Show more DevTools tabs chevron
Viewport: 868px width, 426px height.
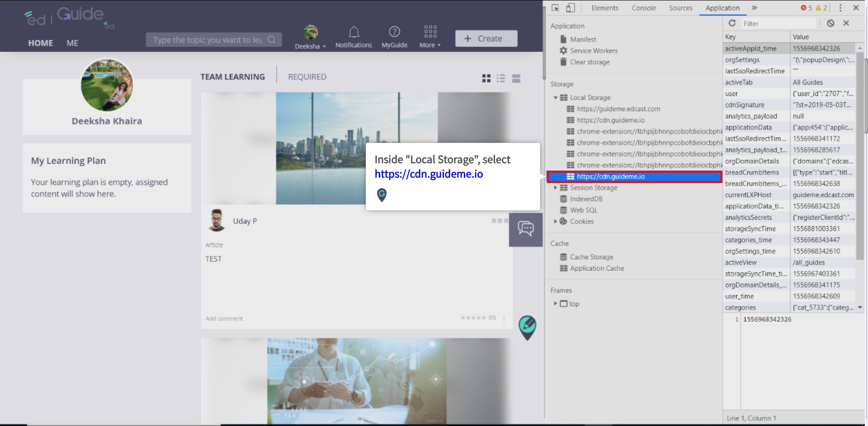tap(754, 8)
